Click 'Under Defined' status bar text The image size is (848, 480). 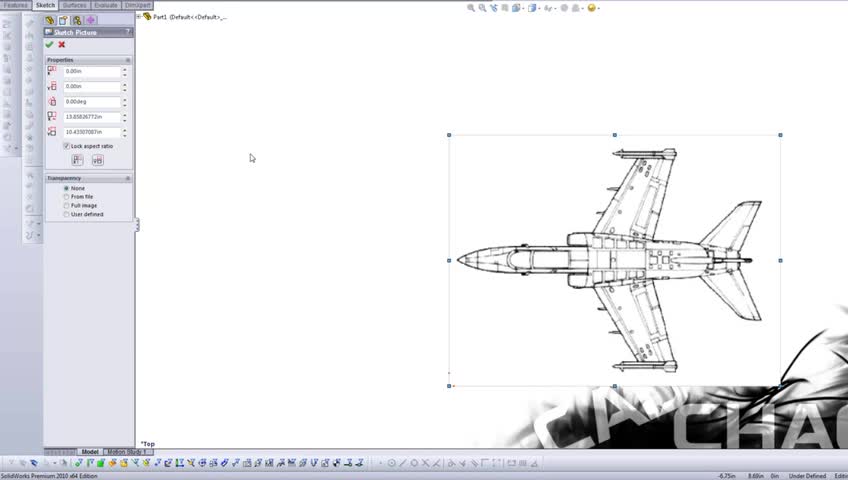[x=807, y=476]
